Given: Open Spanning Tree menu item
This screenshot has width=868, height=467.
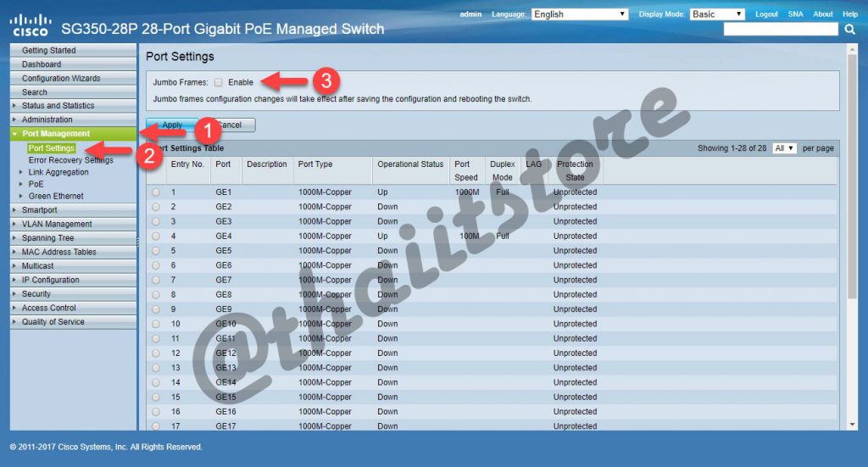Looking at the screenshot, I should (x=73, y=238).
